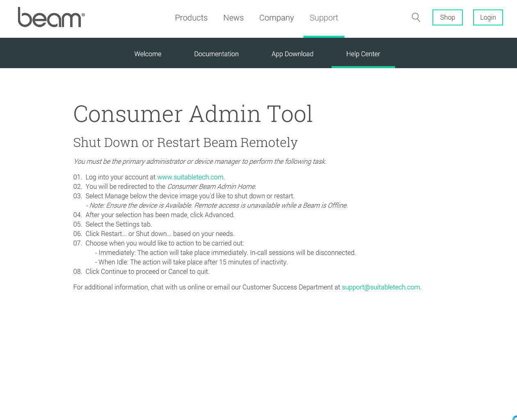The image size is (517, 420).
Task: Select the Support menu item
Action: pyautogui.click(x=324, y=18)
